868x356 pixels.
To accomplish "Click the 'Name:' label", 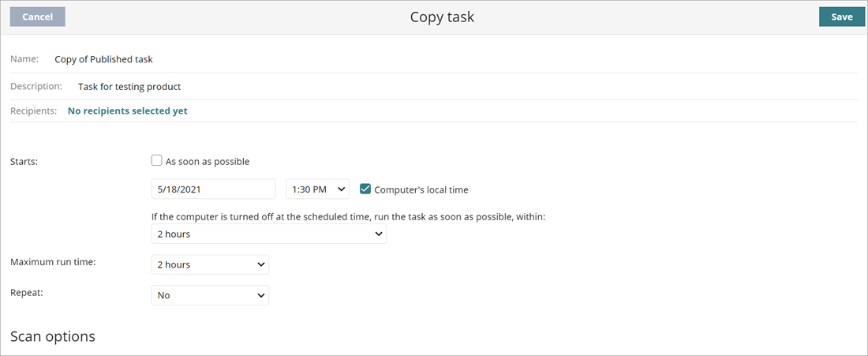I will [24, 59].
